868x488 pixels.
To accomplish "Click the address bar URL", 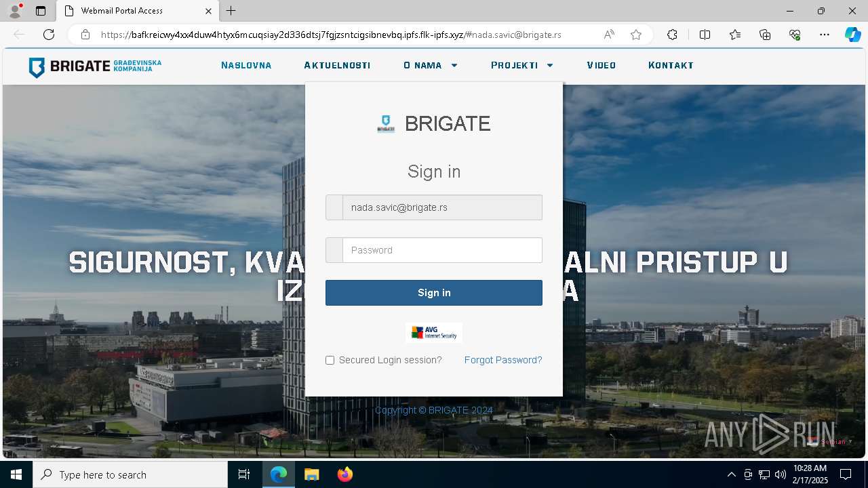I will (x=331, y=35).
